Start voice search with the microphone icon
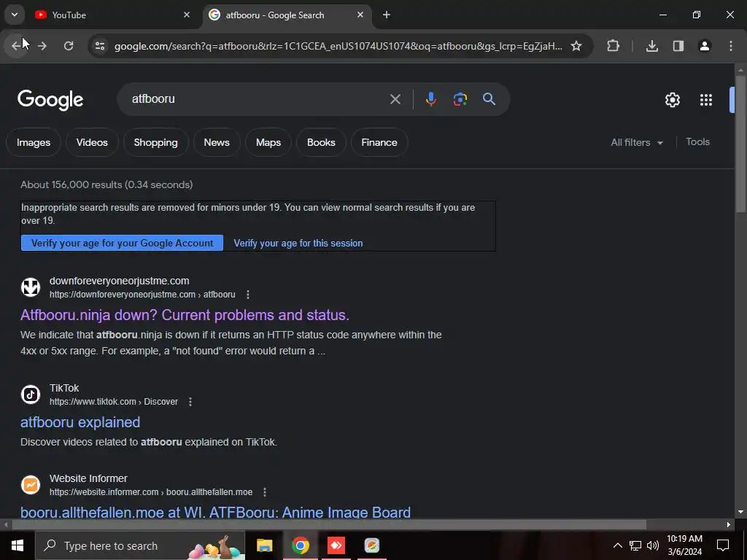Screen dimensions: 747x560 (430, 99)
